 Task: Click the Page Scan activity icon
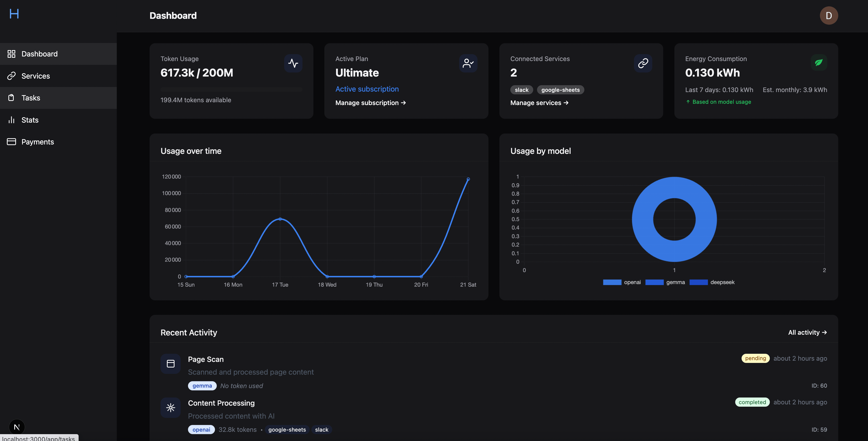coord(170,363)
